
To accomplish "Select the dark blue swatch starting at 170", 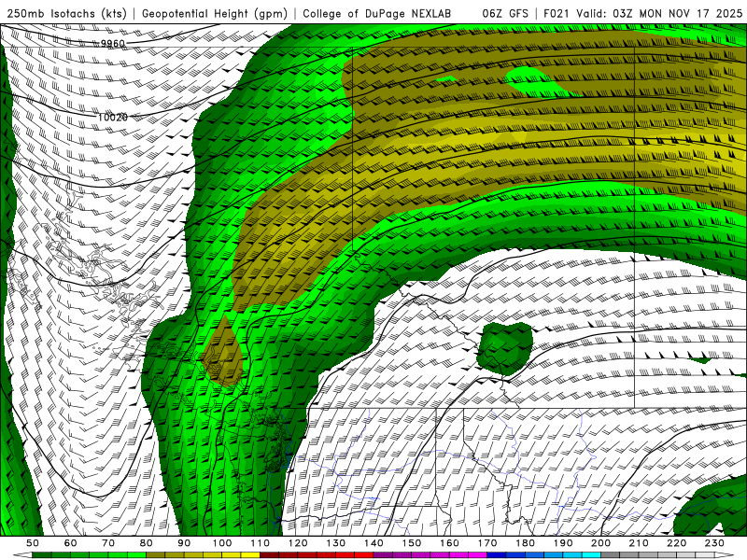I will pyautogui.click(x=497, y=555).
